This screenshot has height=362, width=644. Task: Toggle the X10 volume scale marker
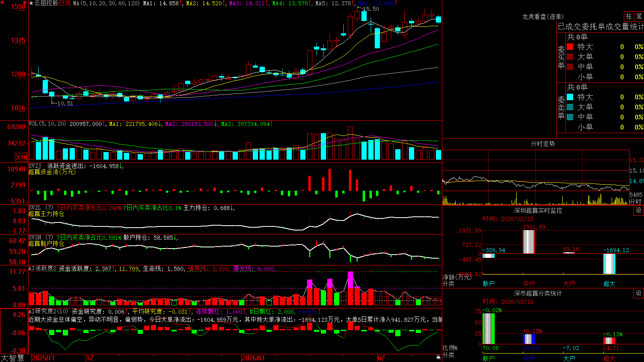click(21, 157)
